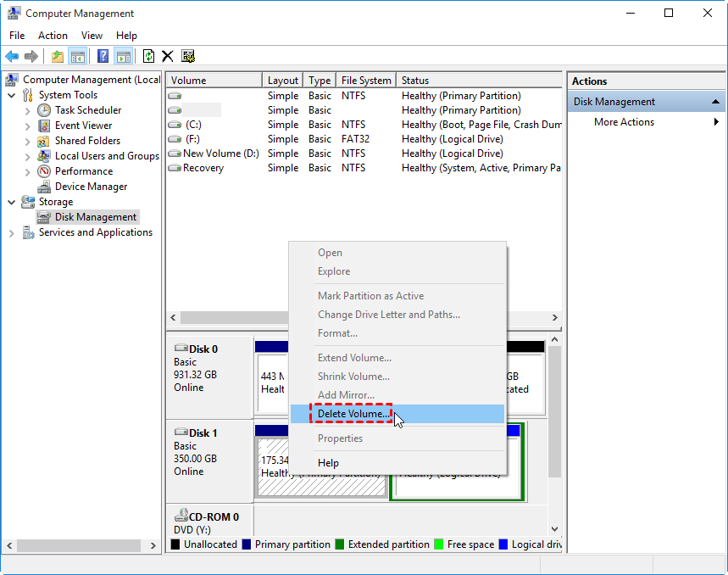Choose Delete Volume... from context menu

pyautogui.click(x=397, y=414)
